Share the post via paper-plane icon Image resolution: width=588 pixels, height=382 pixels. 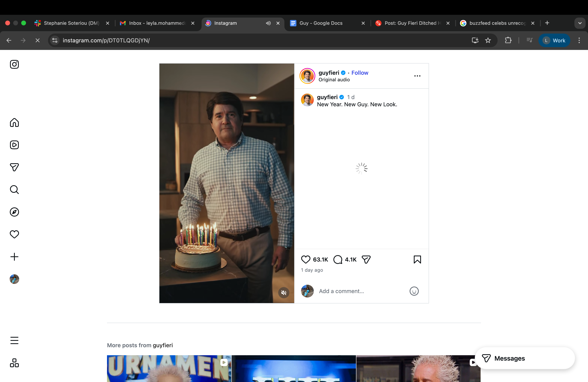coord(366,259)
